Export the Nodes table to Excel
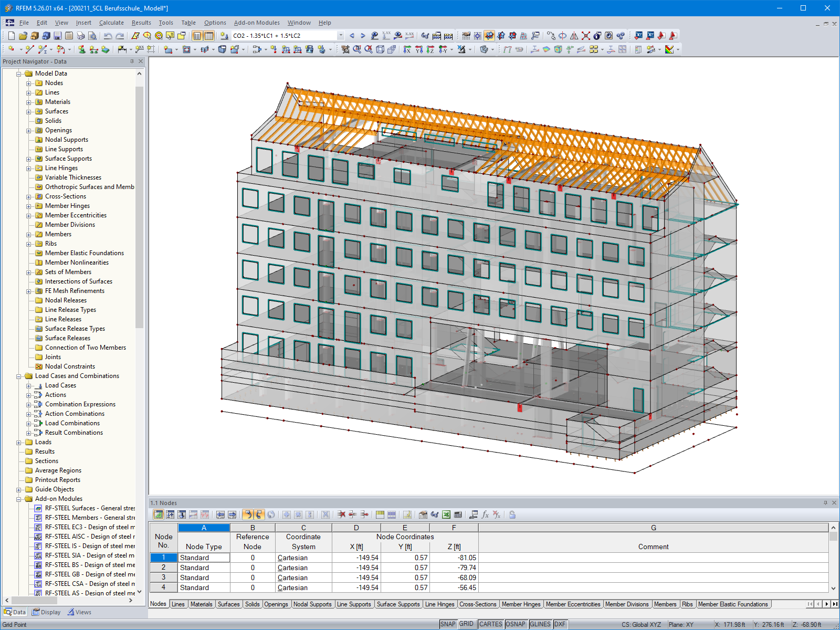Image resolution: width=840 pixels, height=630 pixels. (446, 514)
